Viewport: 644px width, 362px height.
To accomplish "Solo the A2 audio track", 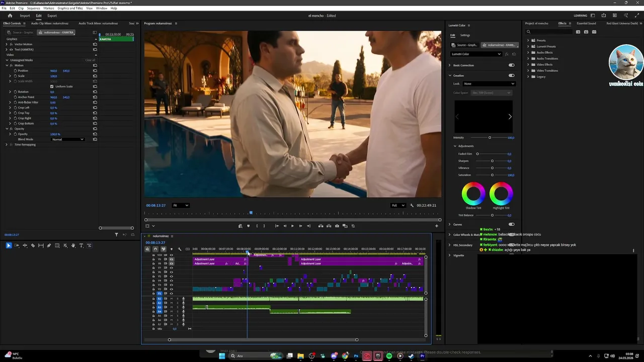I will [177, 303].
